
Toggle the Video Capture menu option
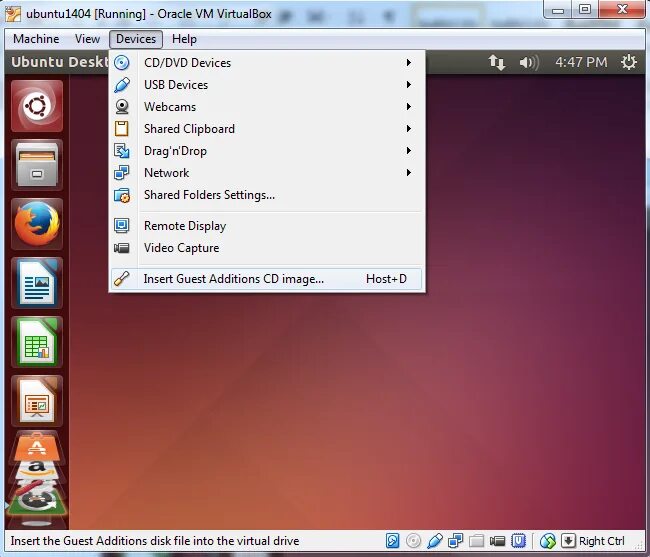click(267, 248)
